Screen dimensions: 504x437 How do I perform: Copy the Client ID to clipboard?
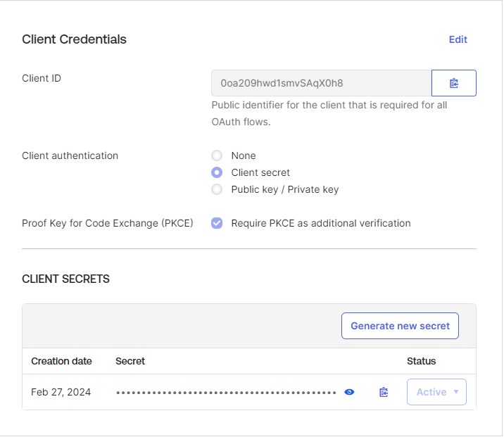point(453,83)
